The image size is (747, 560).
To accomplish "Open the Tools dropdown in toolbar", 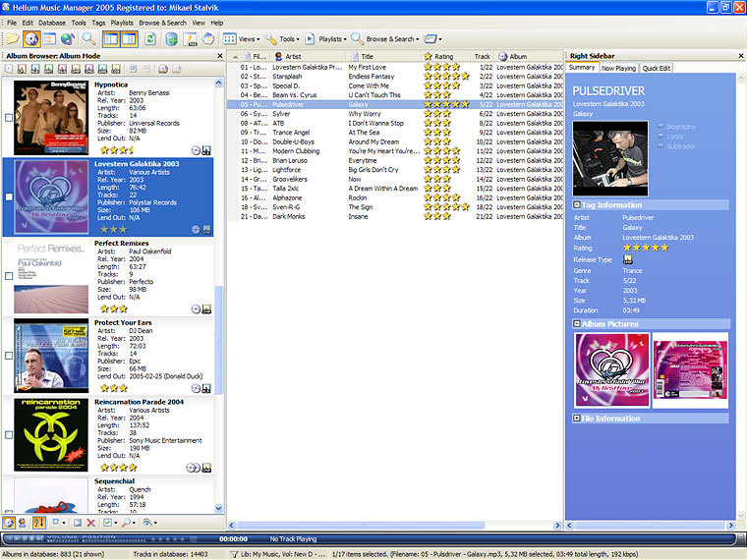I will pyautogui.click(x=282, y=39).
